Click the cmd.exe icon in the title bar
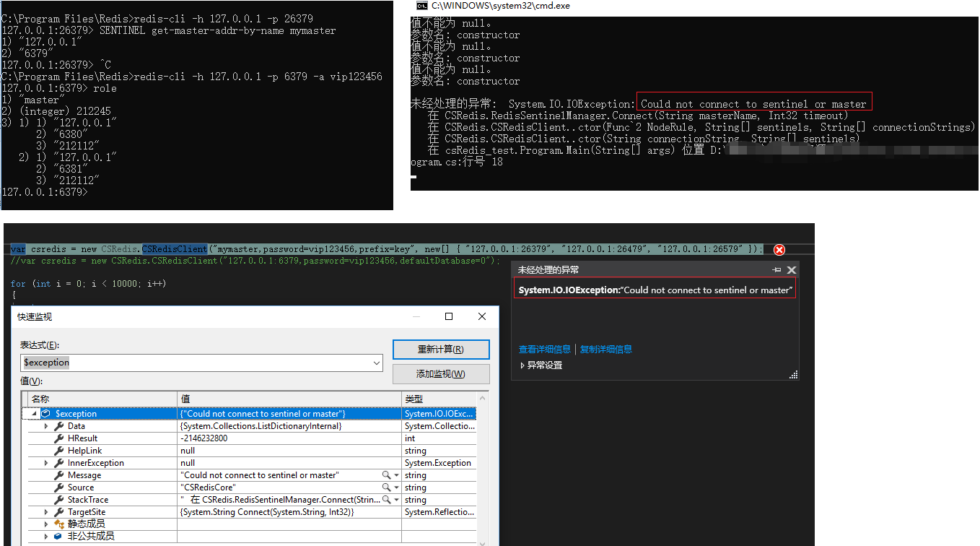This screenshot has width=980, height=546. click(x=421, y=6)
